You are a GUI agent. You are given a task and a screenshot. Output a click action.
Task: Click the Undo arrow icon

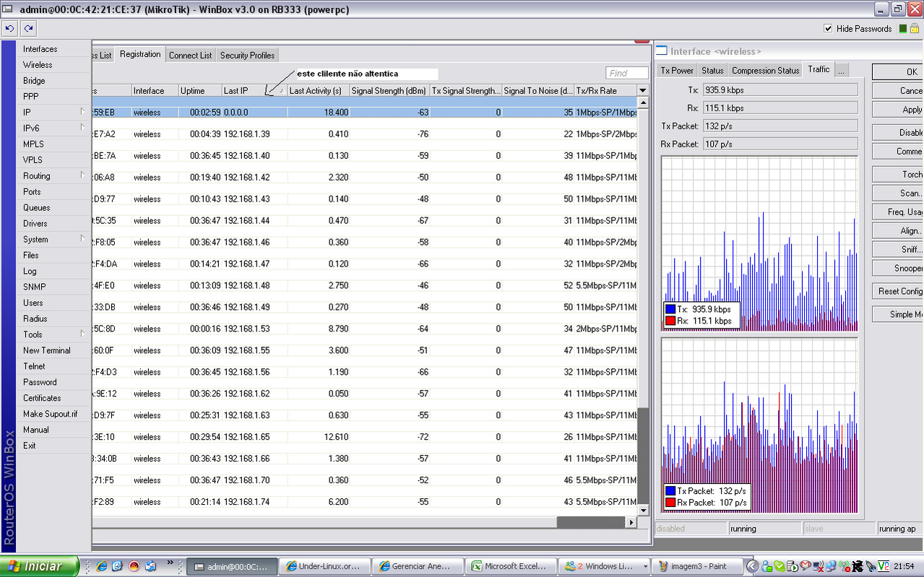[x=9, y=29]
